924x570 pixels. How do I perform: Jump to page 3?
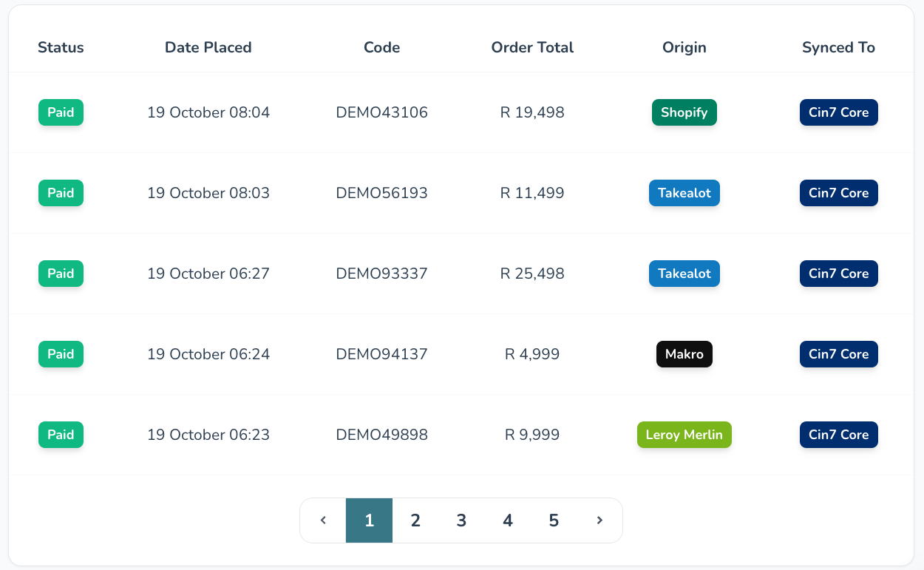click(x=461, y=520)
